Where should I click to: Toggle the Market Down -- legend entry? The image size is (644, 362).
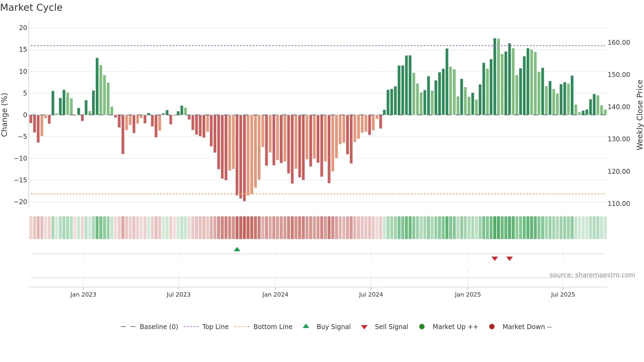(520, 327)
